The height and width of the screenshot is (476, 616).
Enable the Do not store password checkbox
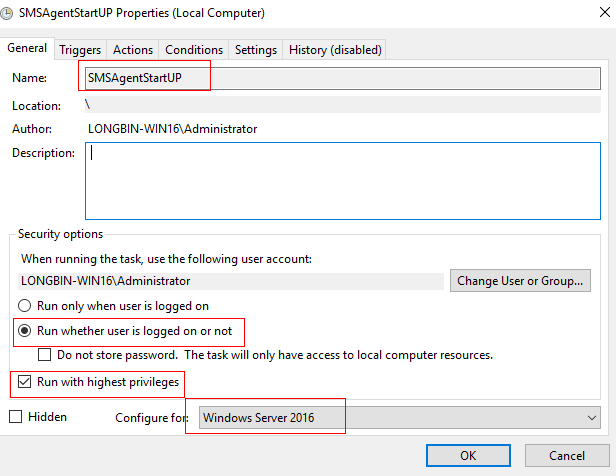pyautogui.click(x=44, y=355)
